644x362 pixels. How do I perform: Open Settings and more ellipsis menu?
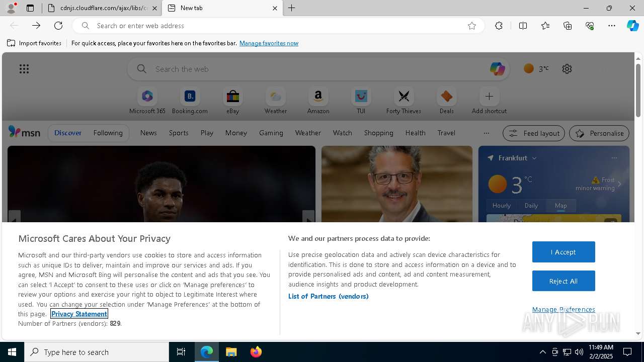tap(612, 26)
